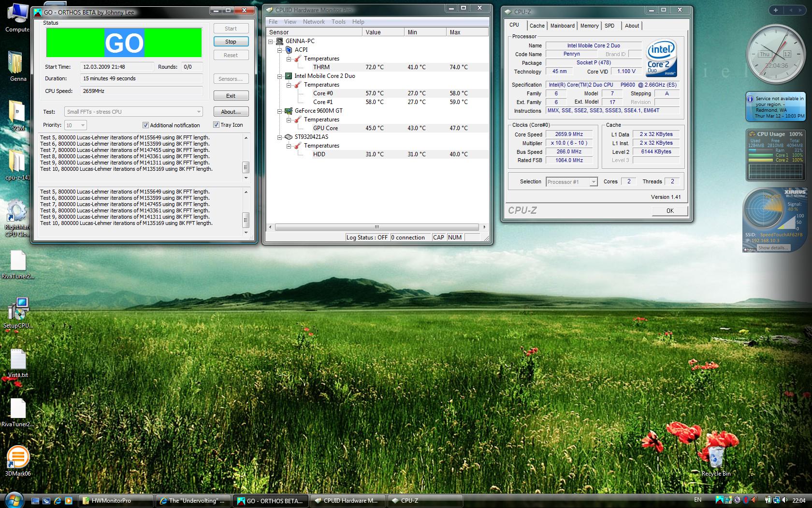Image resolution: width=812 pixels, height=508 pixels.
Task: Switch to the Cache tab in CPU-Z
Action: coord(537,26)
